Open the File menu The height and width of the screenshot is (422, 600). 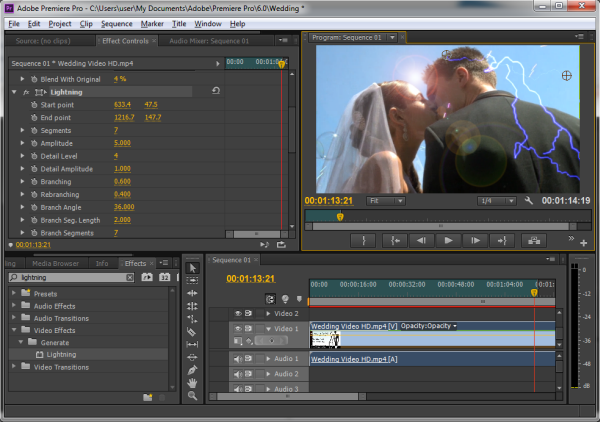click(x=14, y=24)
